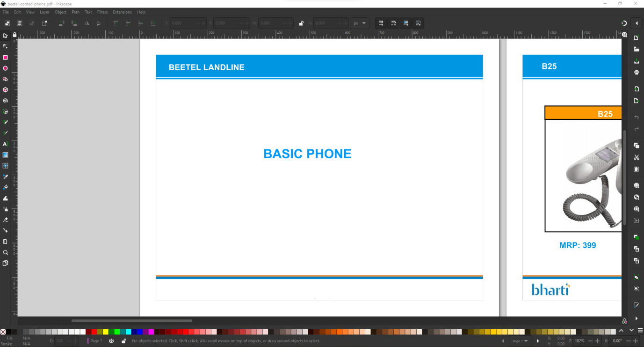Screen dimensions: 644x347
Task: Toggle scale stroke width with object
Action: [381, 23]
